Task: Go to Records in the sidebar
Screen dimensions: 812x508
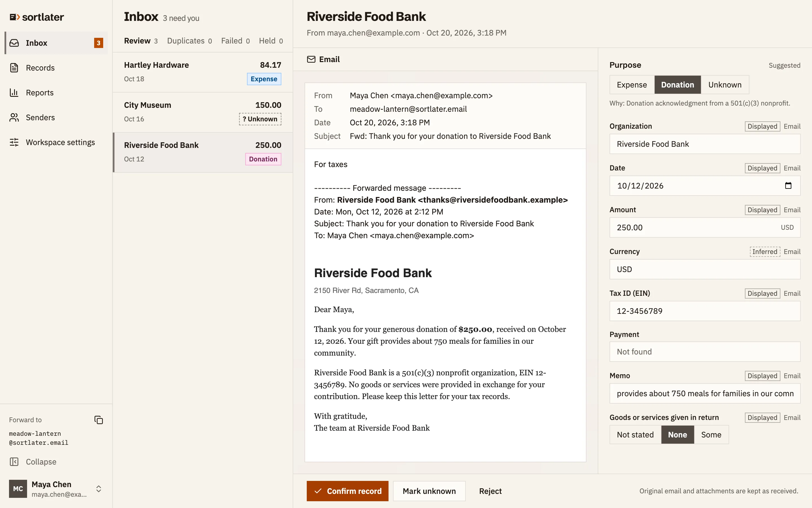Action: (x=56, y=68)
